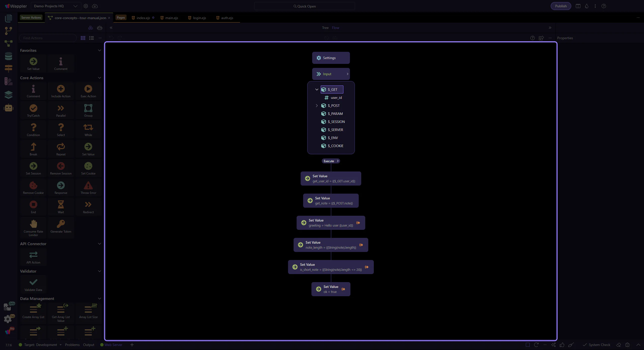Click the Find Actions search field
Viewport: 644px width, 350px height.
click(x=48, y=38)
